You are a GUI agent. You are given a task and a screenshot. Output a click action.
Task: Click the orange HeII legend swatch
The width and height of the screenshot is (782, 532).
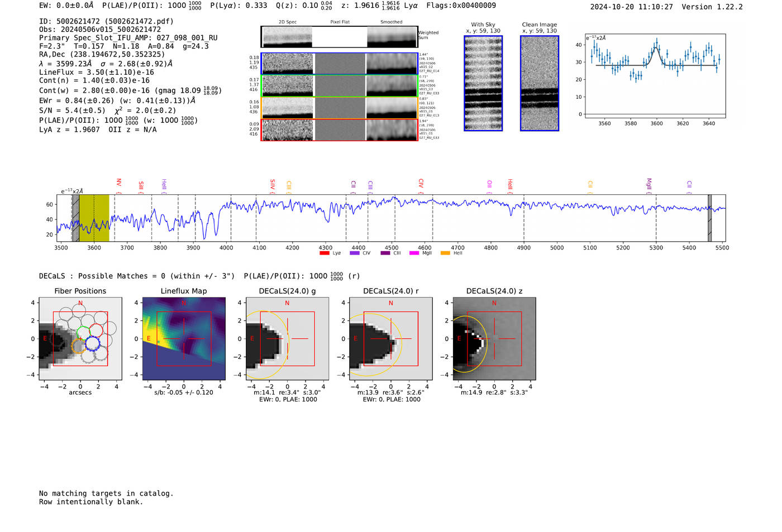click(x=445, y=253)
